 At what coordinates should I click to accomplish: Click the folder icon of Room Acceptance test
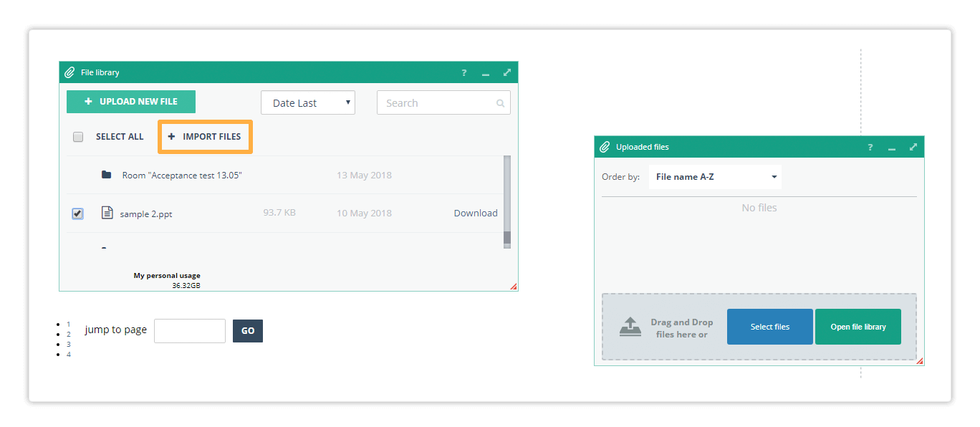106,175
